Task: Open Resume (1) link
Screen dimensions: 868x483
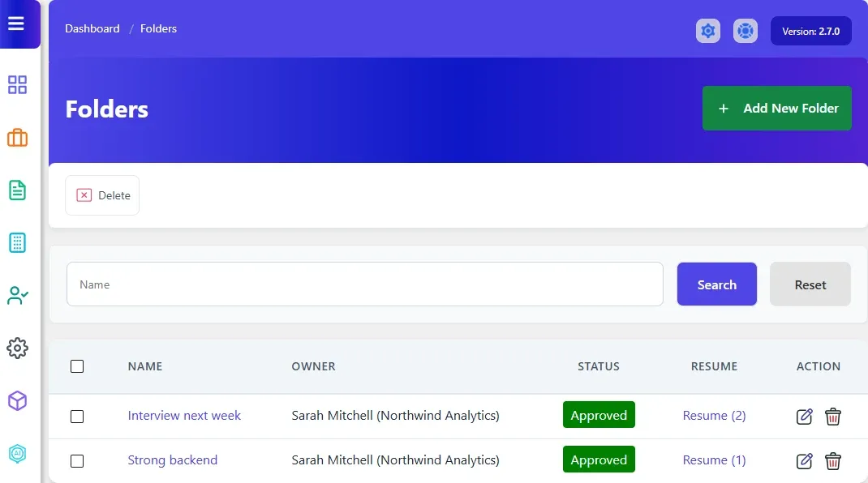Action: pos(714,460)
